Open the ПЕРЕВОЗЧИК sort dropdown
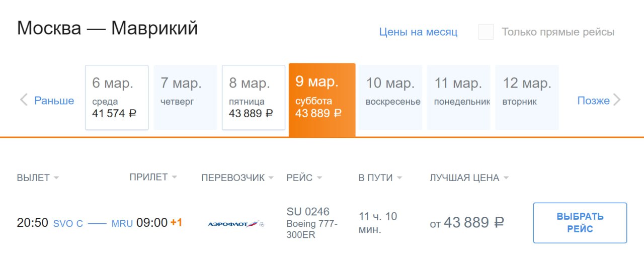The height and width of the screenshot is (262, 644). click(271, 178)
